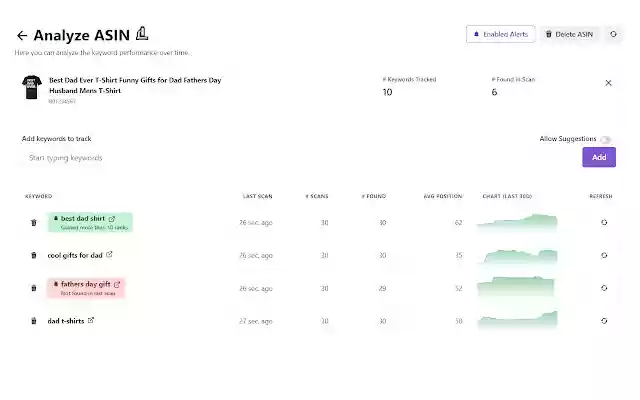Delete the 'best dad shirt' keyword
The height and width of the screenshot is (400, 640).
point(33,222)
